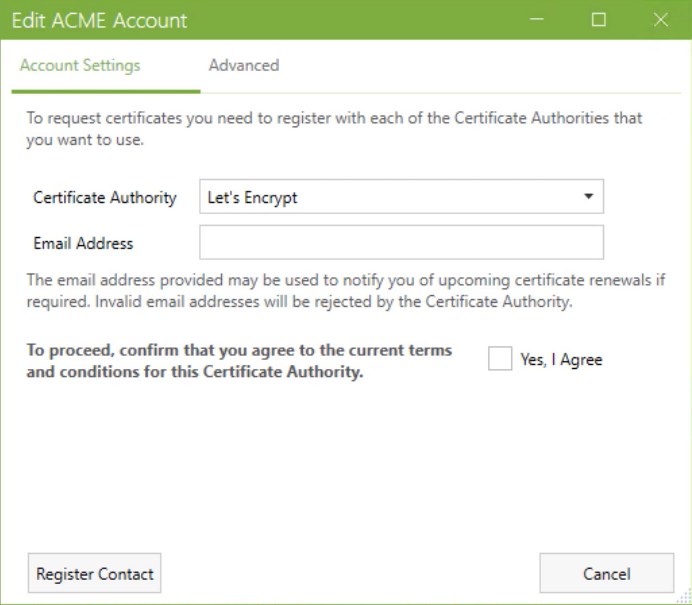Image resolution: width=692 pixels, height=605 pixels.
Task: Focus the Email Address input field
Action: pyautogui.click(x=401, y=242)
